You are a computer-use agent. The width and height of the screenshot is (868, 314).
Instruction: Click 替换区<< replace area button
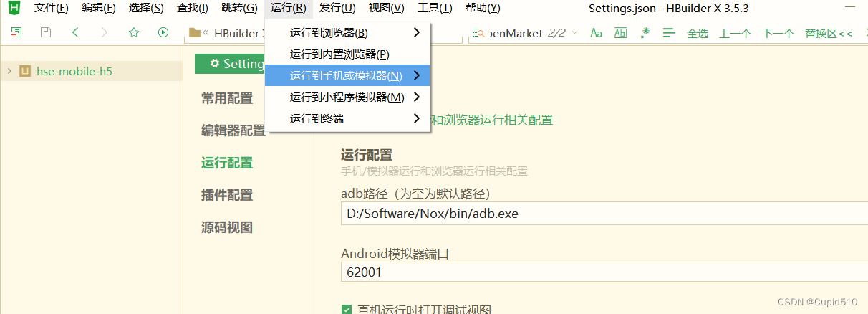pyautogui.click(x=829, y=33)
